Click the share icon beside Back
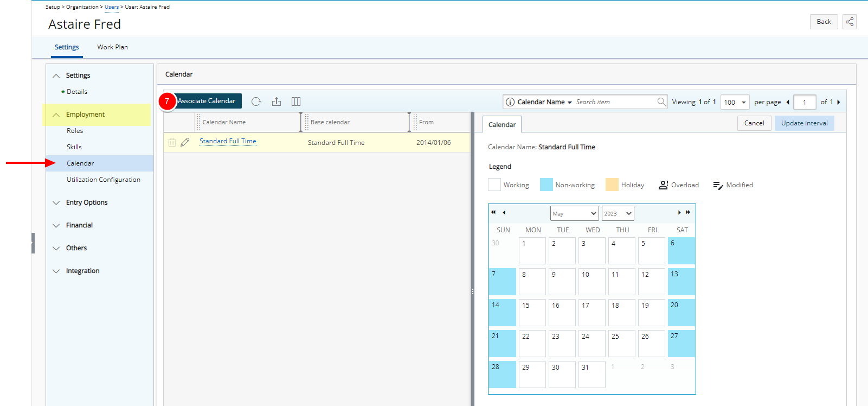868x406 pixels. 850,22
